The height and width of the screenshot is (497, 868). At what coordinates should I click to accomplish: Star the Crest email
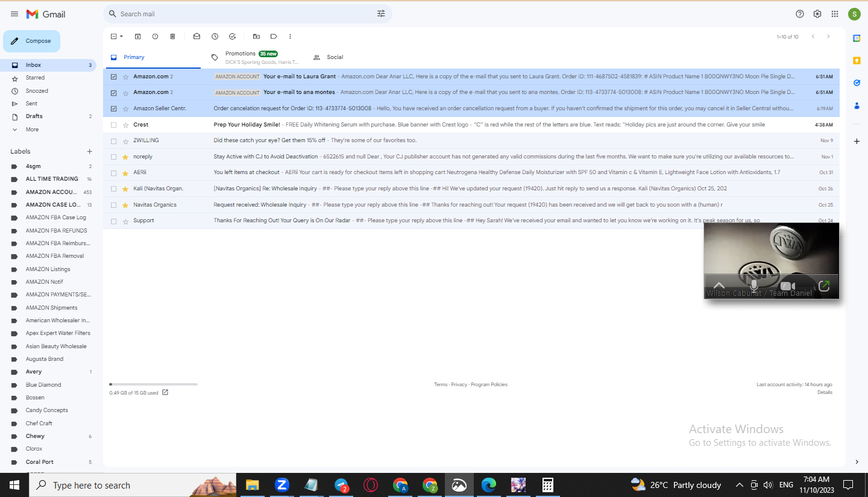(x=125, y=125)
